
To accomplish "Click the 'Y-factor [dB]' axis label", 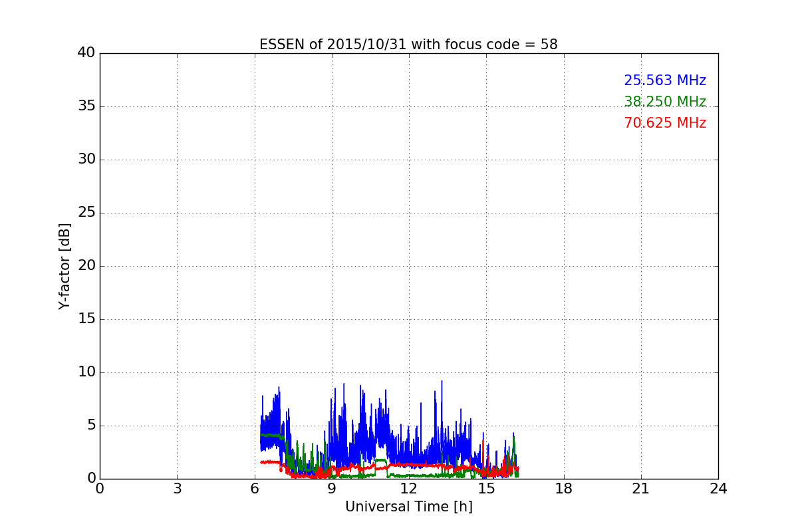I will (65, 266).
